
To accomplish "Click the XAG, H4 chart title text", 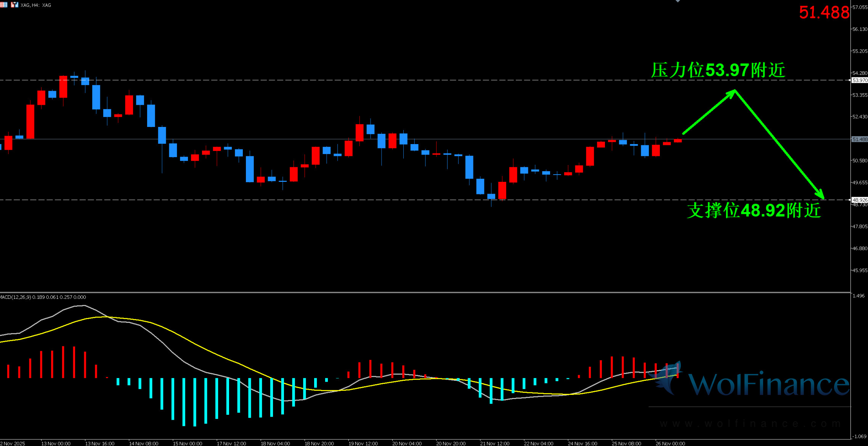I will point(36,5).
